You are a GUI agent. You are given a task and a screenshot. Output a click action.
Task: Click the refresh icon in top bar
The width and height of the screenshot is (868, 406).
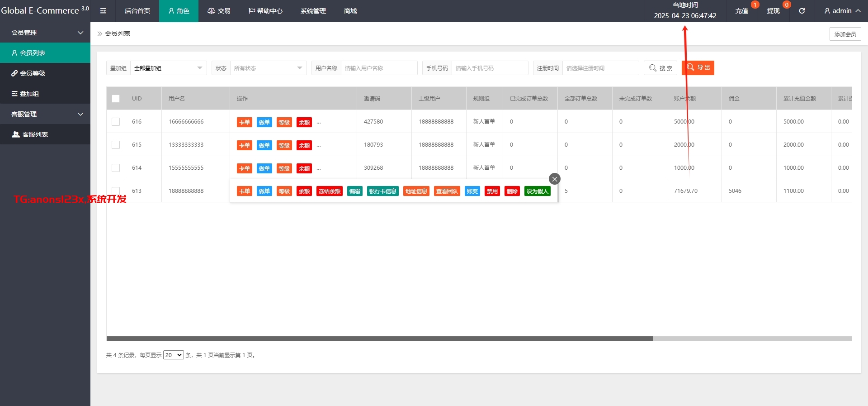click(802, 11)
